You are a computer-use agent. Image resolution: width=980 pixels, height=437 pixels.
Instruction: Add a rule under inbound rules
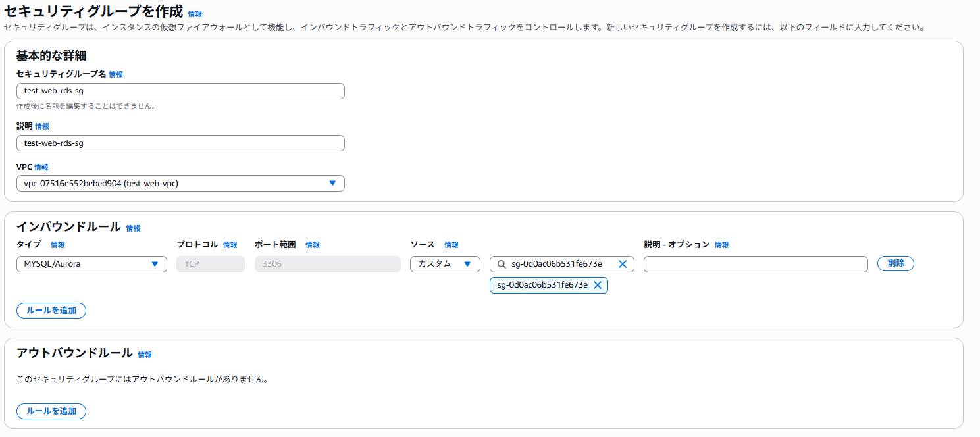(x=51, y=311)
